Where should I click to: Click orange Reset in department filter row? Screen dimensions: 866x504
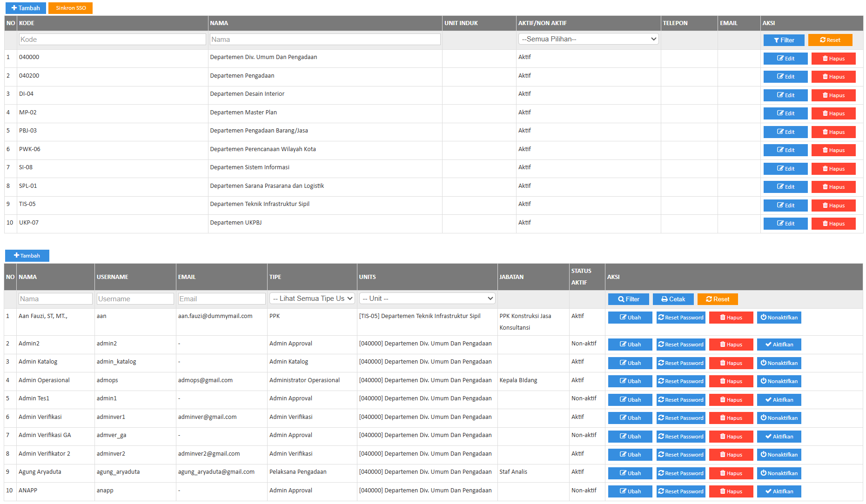[830, 40]
